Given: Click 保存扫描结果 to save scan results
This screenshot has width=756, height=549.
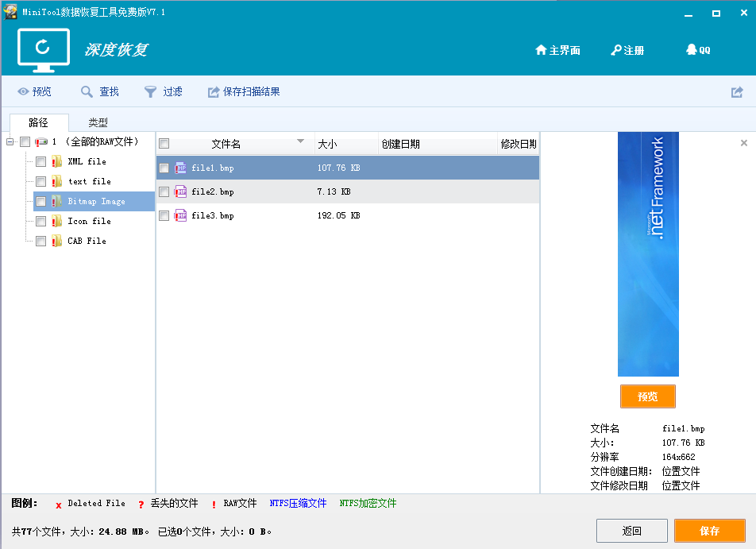Looking at the screenshot, I should [x=244, y=91].
